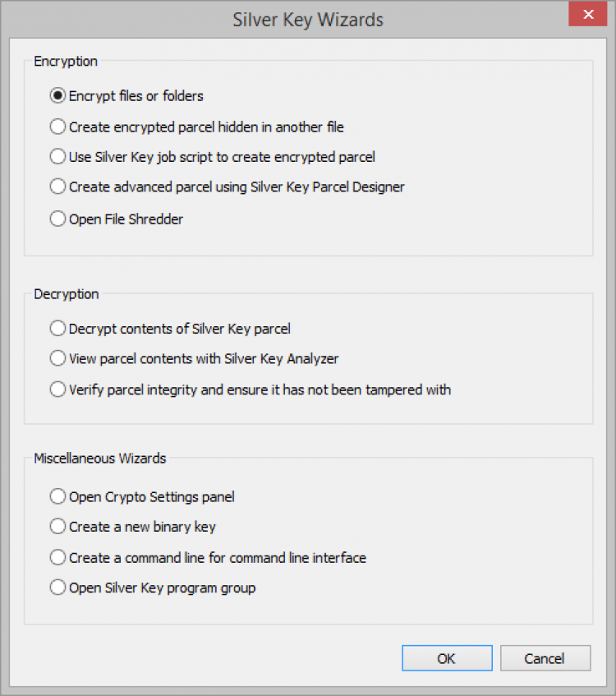Click the Encryption group label
Image resolution: width=616 pixels, height=696 pixels.
pyautogui.click(x=66, y=61)
